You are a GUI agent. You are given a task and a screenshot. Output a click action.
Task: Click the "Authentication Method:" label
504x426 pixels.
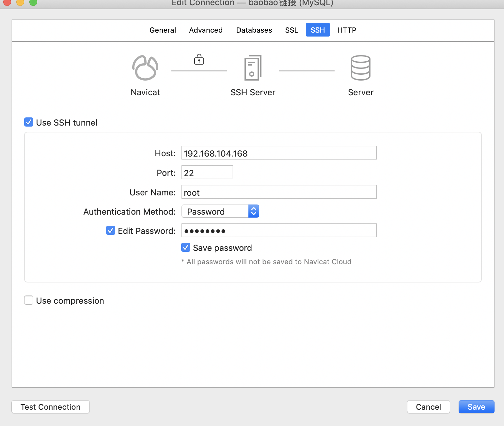(x=130, y=212)
